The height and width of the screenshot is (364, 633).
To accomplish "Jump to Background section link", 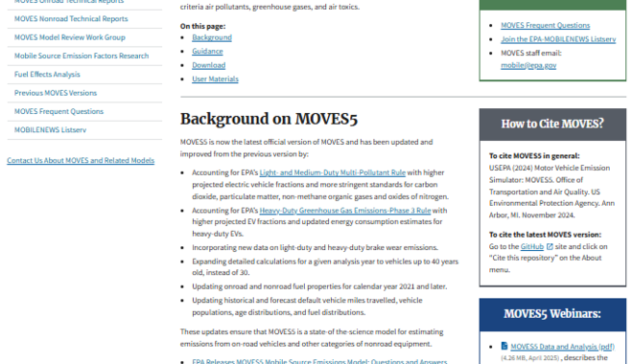I will coord(212,37).
